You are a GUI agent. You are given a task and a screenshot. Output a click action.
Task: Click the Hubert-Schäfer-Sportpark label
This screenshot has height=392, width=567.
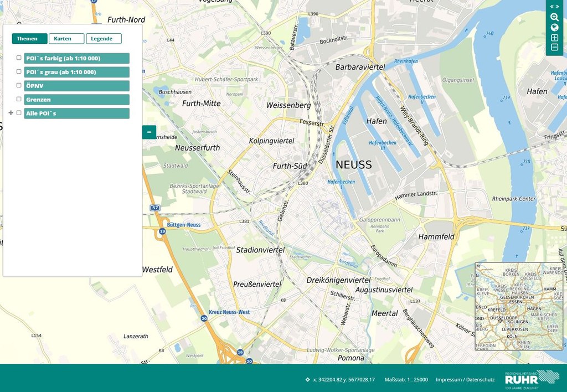coord(226,79)
